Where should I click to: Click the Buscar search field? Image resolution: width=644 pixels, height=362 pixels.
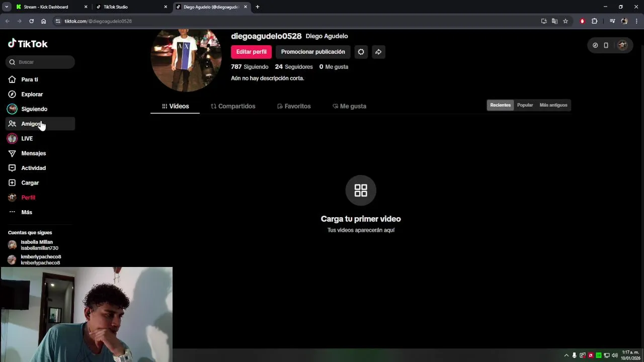click(x=40, y=62)
